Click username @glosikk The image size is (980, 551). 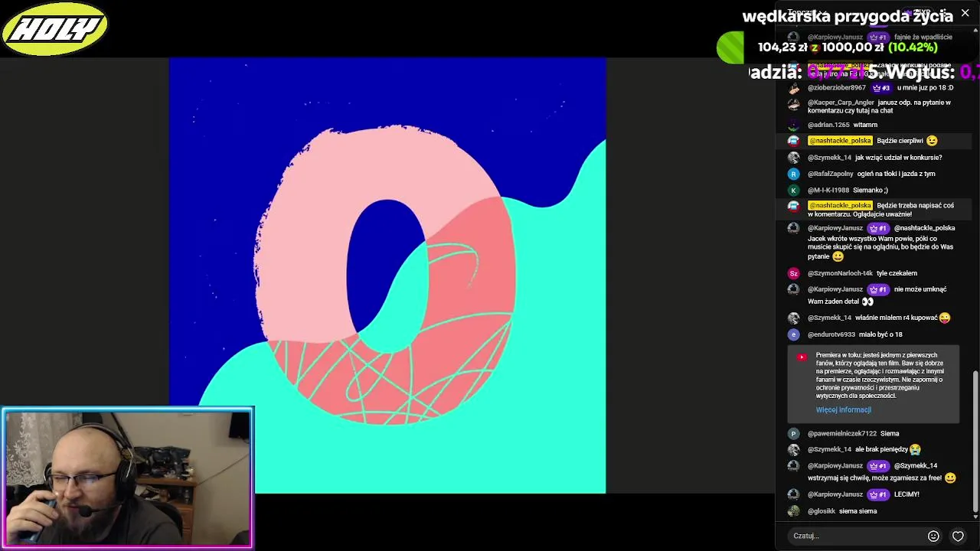pos(821,511)
